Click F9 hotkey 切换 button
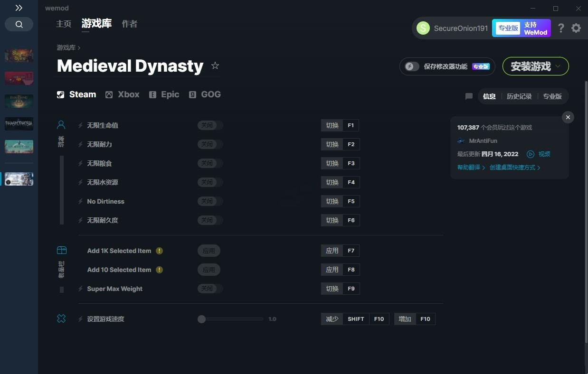The height and width of the screenshot is (374, 588). (340, 289)
